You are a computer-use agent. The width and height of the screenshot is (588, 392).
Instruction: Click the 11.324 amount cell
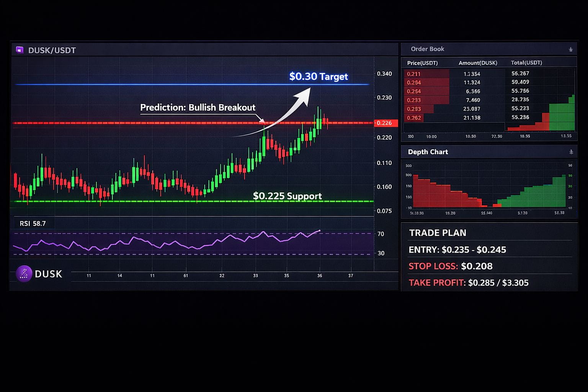[472, 82]
